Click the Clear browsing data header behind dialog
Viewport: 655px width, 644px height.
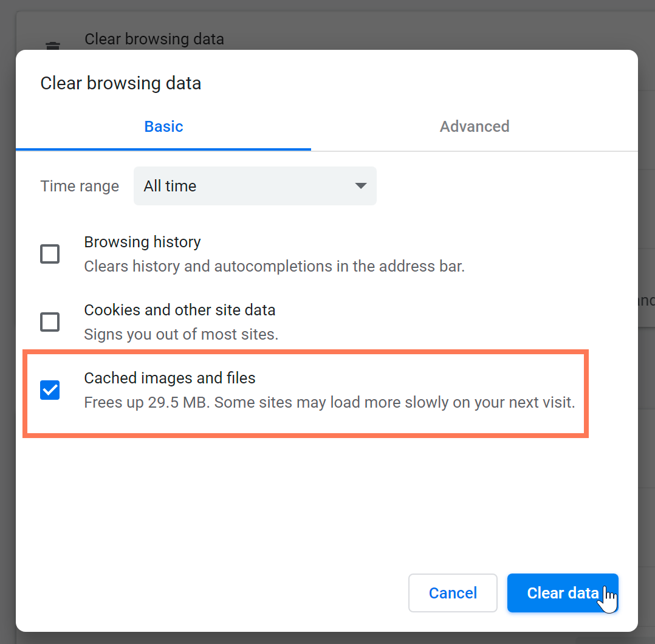(x=154, y=38)
